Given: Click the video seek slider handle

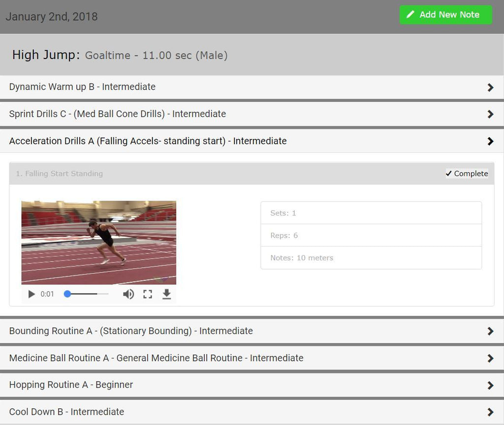Looking at the screenshot, I should [x=67, y=294].
